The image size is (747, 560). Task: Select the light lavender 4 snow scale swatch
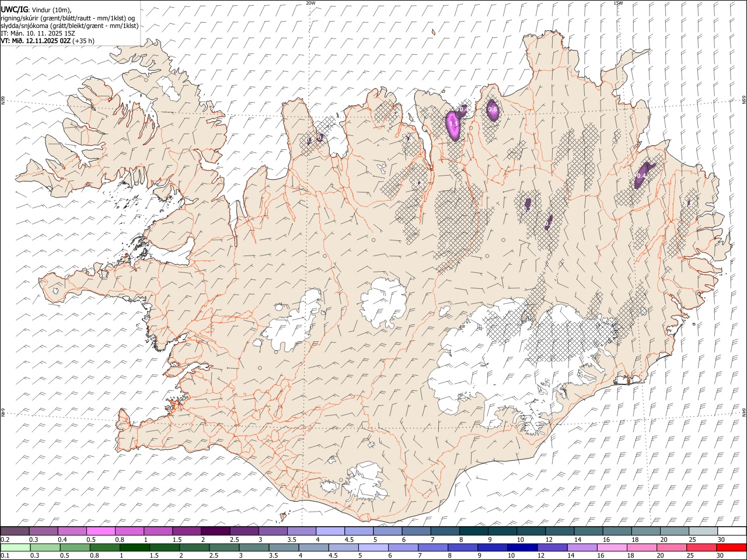click(x=330, y=531)
